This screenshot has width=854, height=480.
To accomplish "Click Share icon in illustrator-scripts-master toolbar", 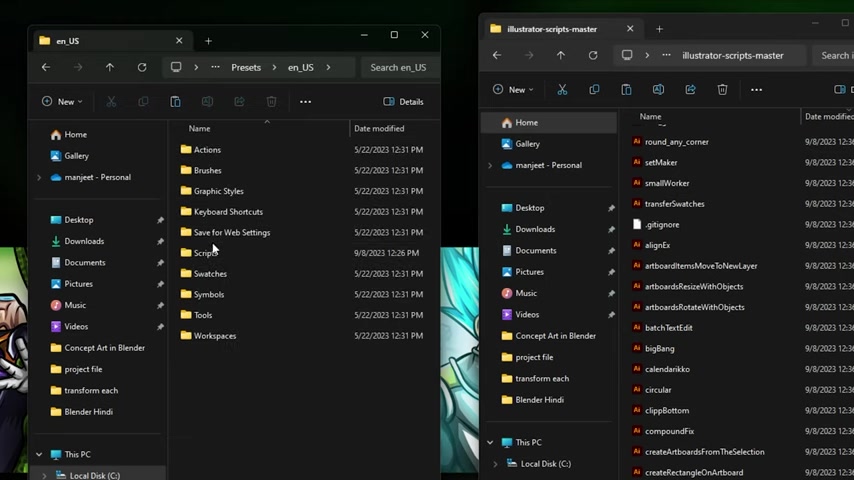I will coord(690,90).
